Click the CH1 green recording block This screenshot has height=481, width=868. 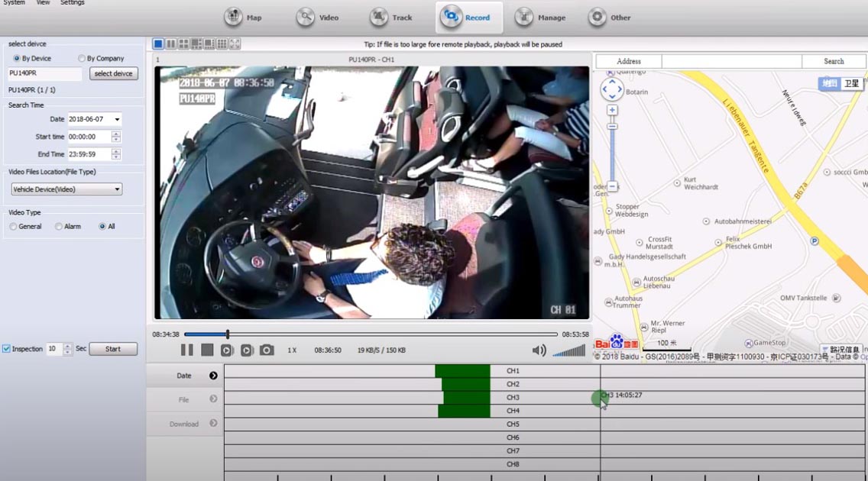462,371
